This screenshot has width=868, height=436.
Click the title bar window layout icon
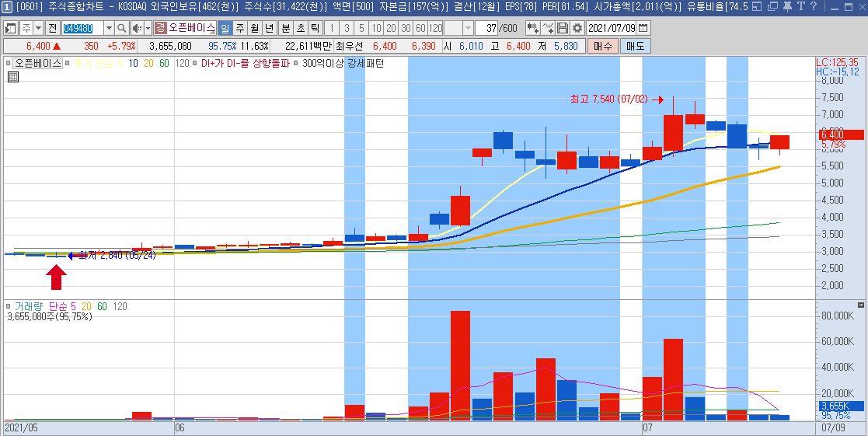click(758, 7)
